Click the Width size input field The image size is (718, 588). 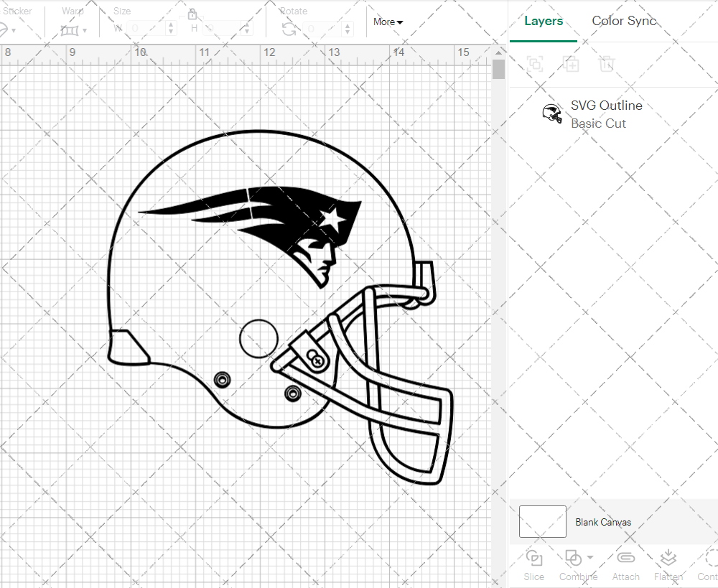[146, 29]
